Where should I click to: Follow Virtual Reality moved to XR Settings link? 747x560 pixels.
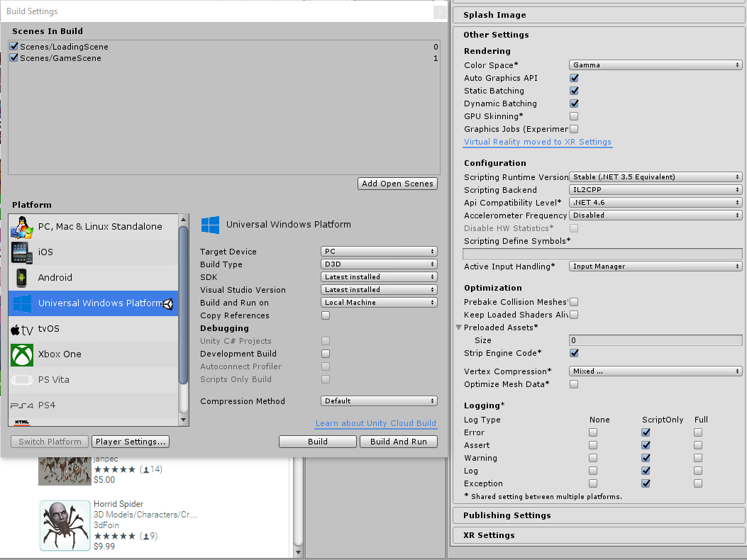[538, 142]
